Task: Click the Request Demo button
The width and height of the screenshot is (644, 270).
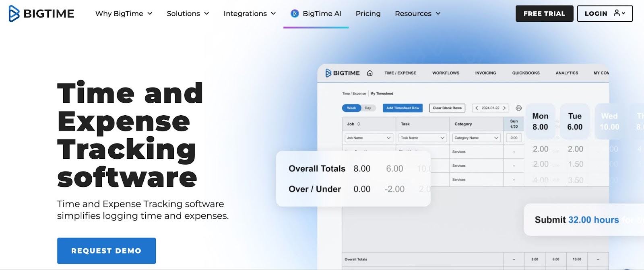Action: click(x=106, y=251)
